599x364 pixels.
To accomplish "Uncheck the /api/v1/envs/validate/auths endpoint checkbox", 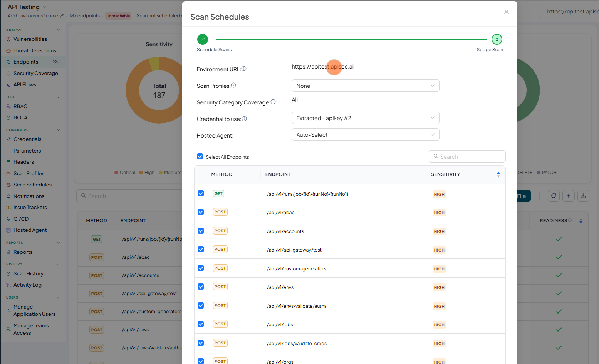I will pos(201,305).
